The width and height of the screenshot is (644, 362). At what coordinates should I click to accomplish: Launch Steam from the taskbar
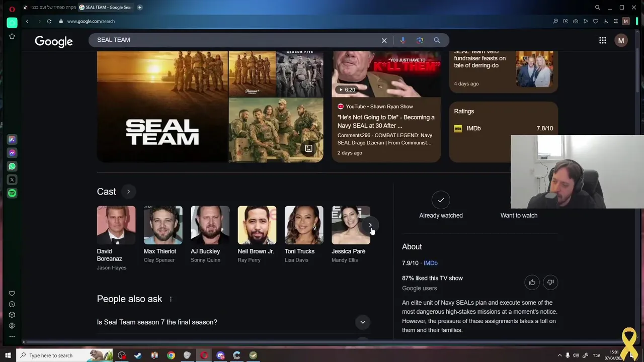[x=138, y=355]
